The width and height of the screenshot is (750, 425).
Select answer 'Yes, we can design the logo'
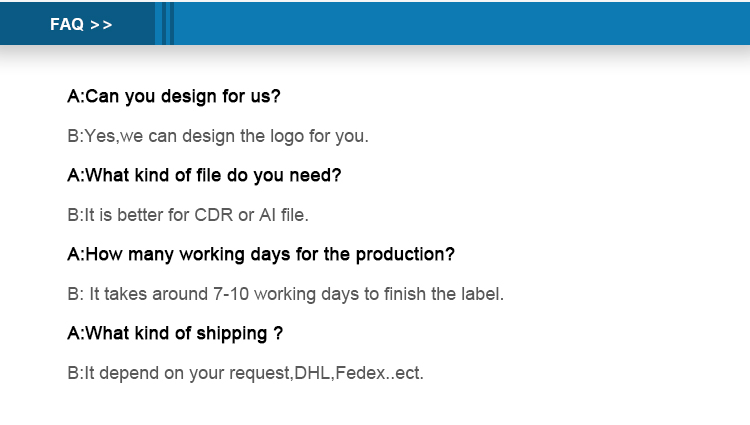coord(218,136)
